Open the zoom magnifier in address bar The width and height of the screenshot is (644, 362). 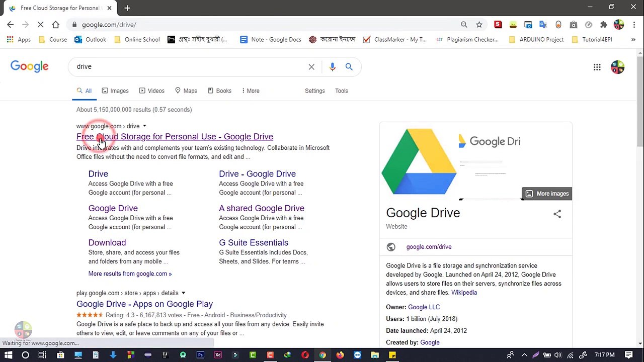[x=464, y=25]
